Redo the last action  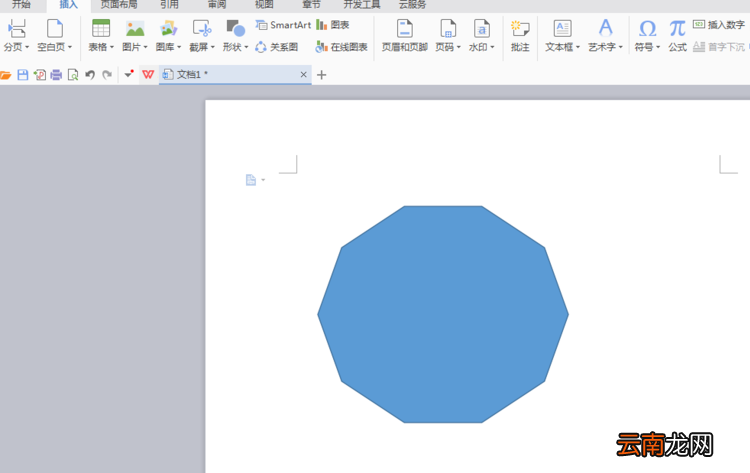pos(107,75)
